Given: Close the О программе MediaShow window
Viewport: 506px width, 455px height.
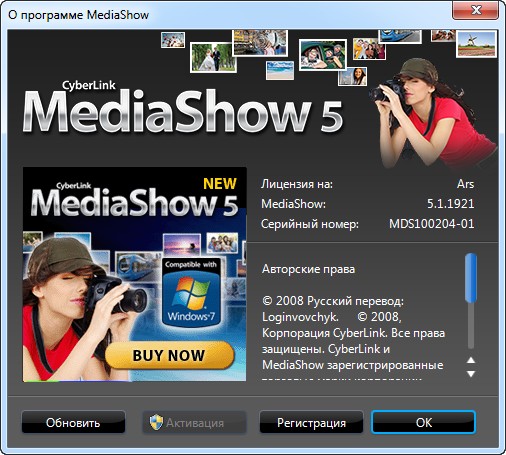Looking at the screenshot, I should [476, 10].
